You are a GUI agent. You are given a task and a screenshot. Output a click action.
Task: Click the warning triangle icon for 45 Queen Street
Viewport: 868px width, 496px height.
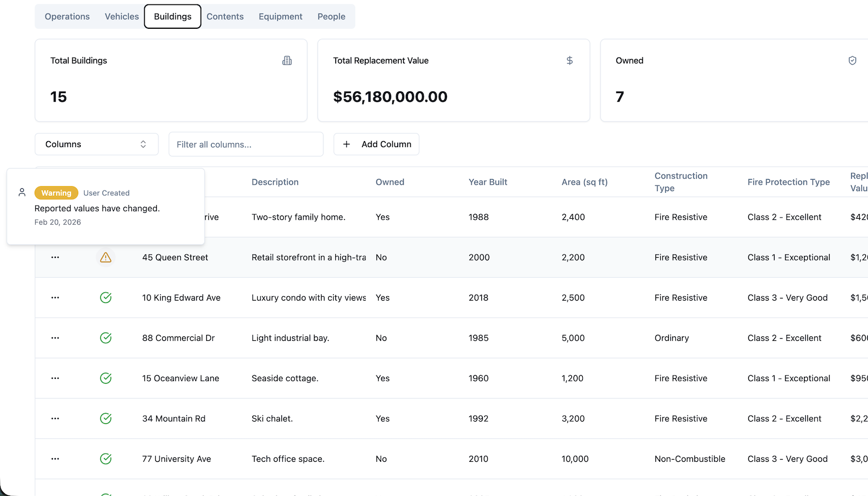click(x=106, y=257)
